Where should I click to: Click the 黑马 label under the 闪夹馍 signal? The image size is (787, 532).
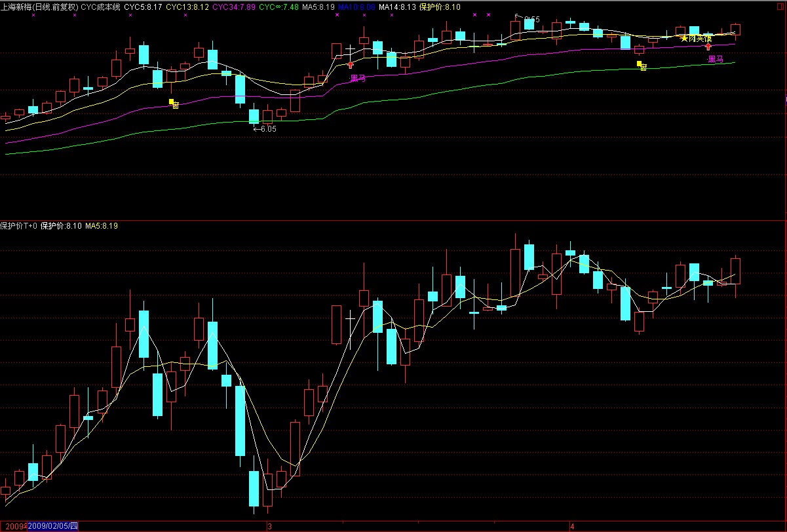pos(716,59)
